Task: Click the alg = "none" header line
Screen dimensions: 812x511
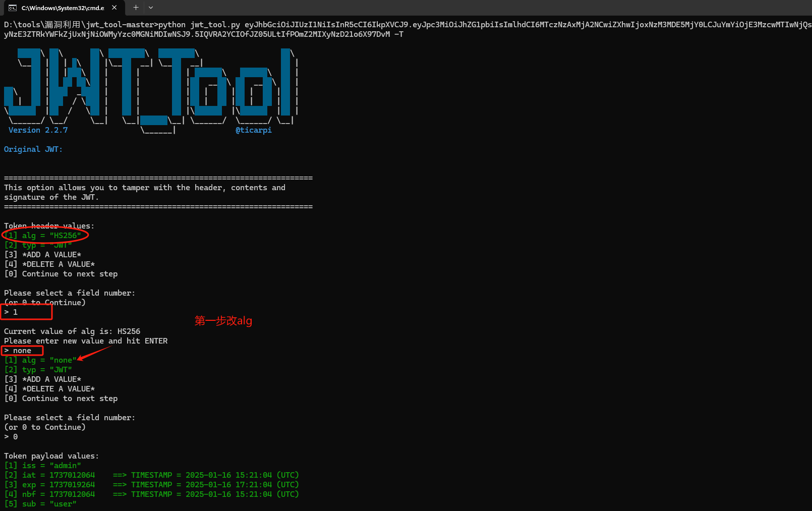Action: 40,360
